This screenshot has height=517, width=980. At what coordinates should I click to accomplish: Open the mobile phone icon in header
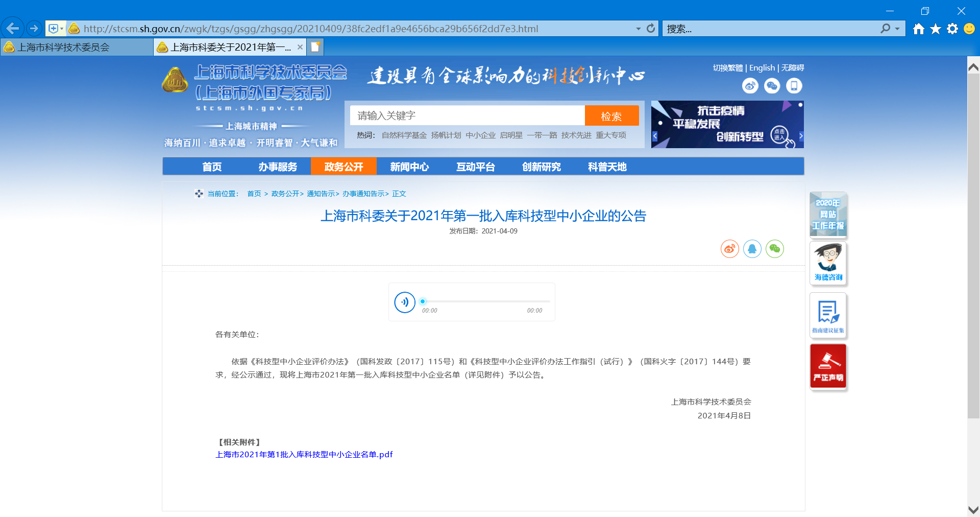pyautogui.click(x=794, y=86)
